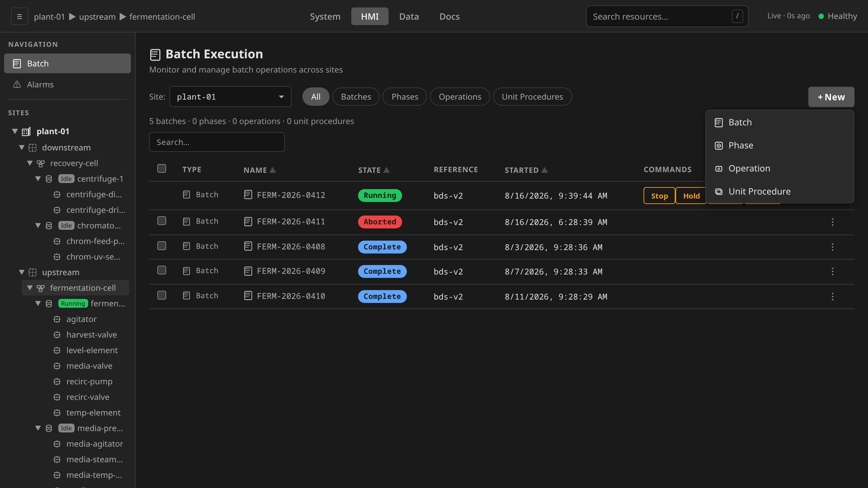Collapse the centrifuge-1 tree node
The width and height of the screenshot is (868, 488).
[x=38, y=179]
